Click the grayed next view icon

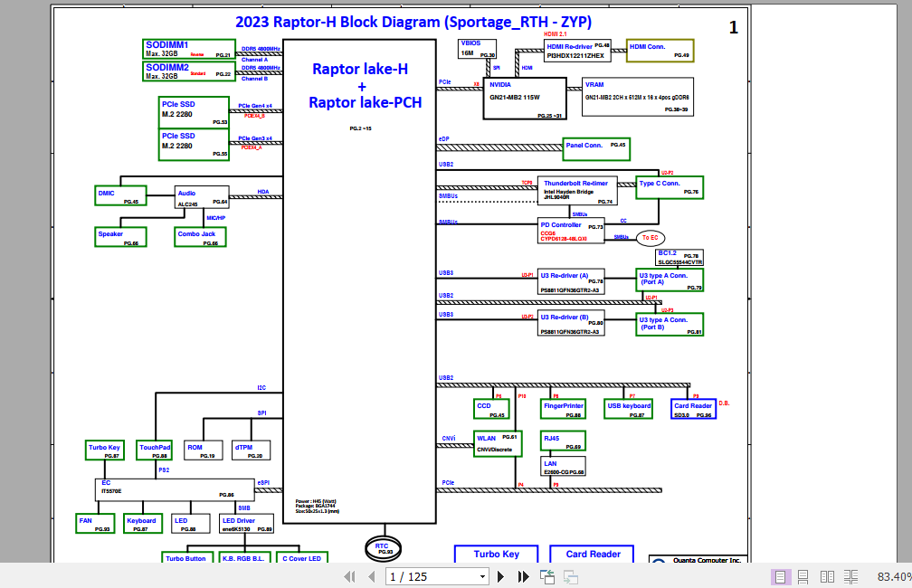(x=571, y=576)
